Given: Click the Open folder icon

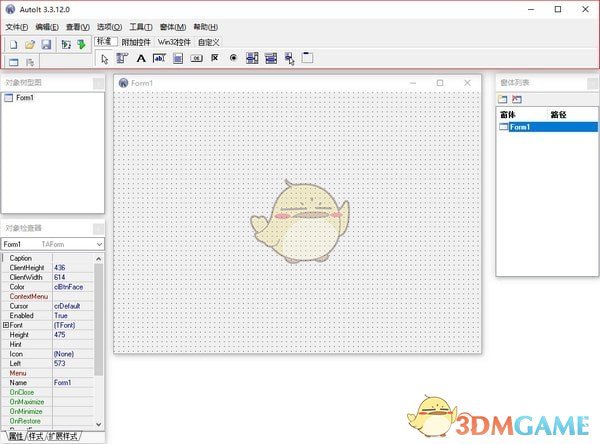Looking at the screenshot, I should tap(30, 45).
